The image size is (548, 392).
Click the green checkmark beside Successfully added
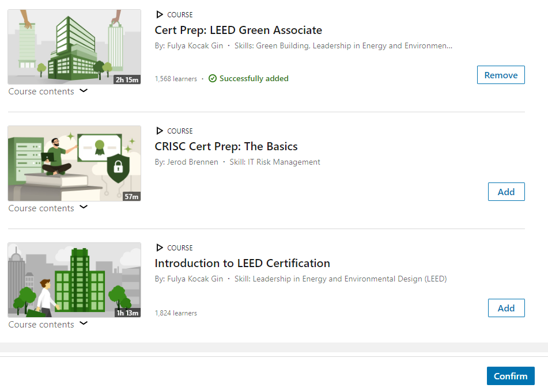pos(213,78)
